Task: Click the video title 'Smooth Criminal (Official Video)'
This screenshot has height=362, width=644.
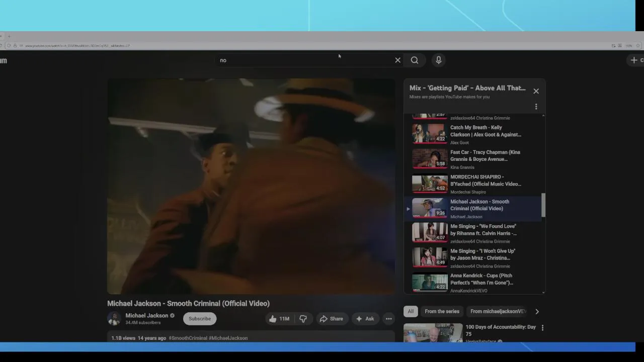Action: click(188, 304)
